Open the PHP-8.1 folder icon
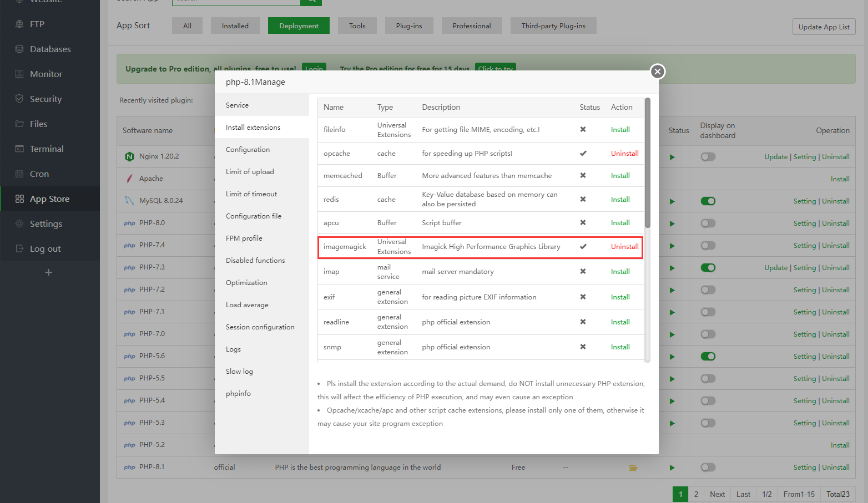The width and height of the screenshot is (868, 503). [x=633, y=467]
